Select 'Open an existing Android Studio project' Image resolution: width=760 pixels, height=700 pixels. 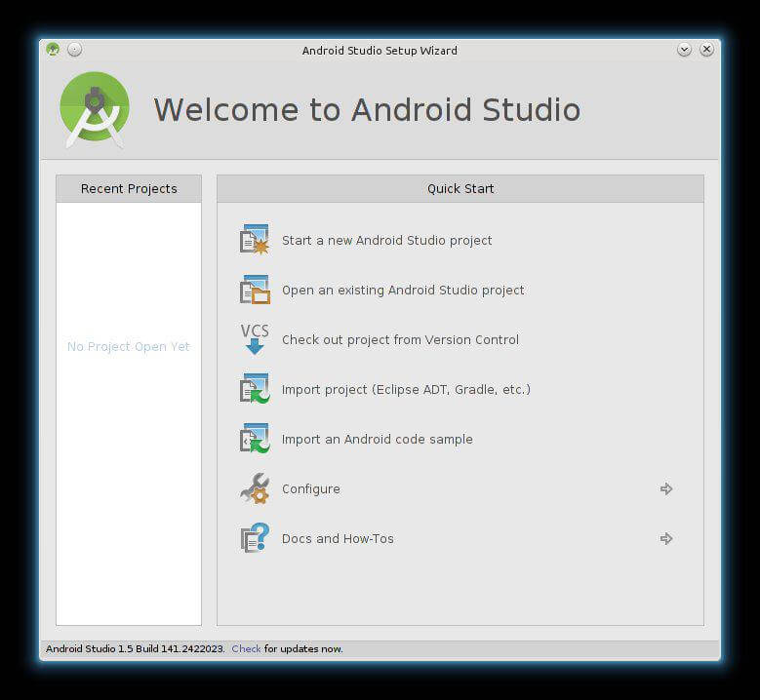click(403, 291)
